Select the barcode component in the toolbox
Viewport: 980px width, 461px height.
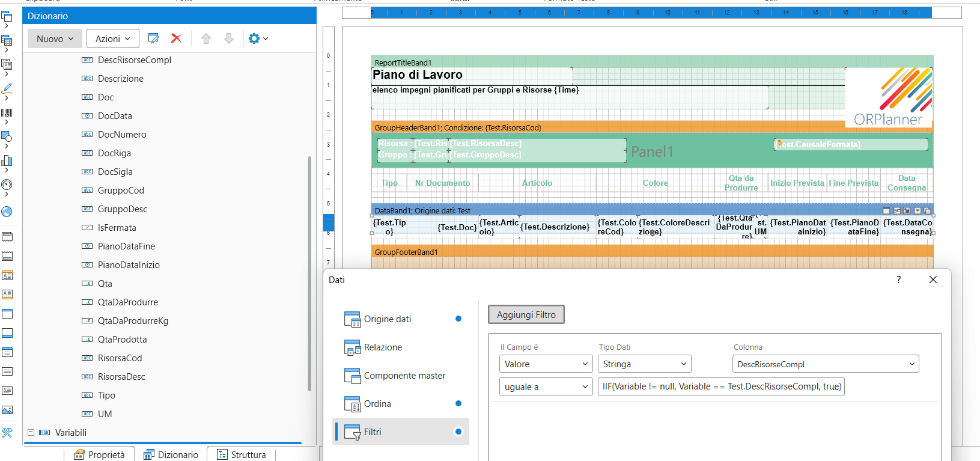click(x=7, y=112)
